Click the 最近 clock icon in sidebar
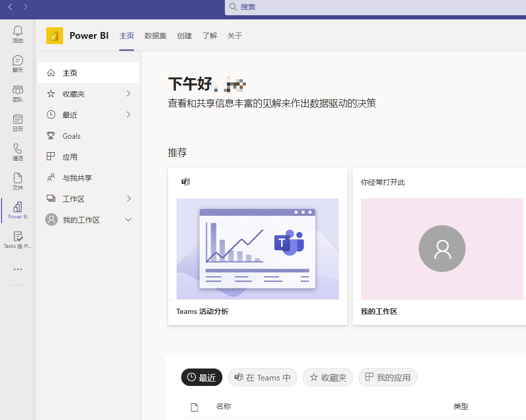Viewport: 526px width, 420px height. [x=51, y=114]
